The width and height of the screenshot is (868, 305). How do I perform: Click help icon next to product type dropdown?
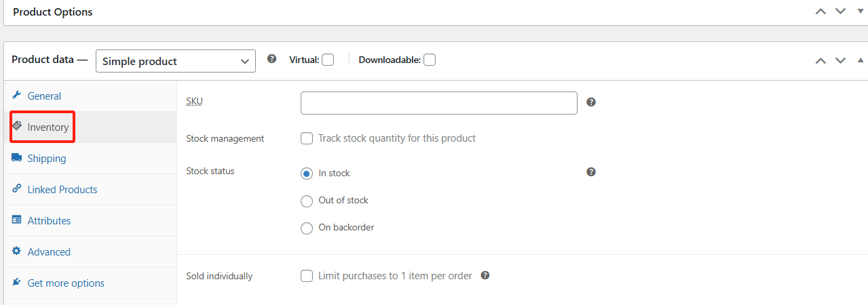pos(272,59)
